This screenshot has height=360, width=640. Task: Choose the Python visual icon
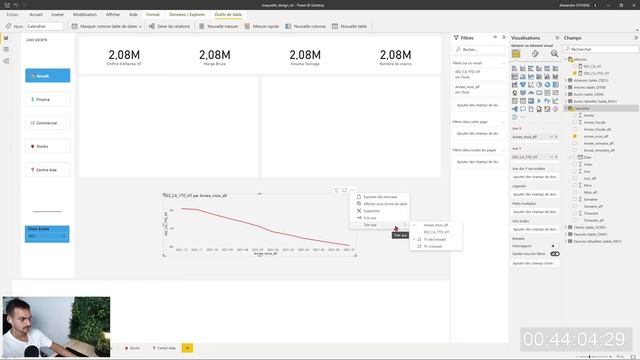547,101
